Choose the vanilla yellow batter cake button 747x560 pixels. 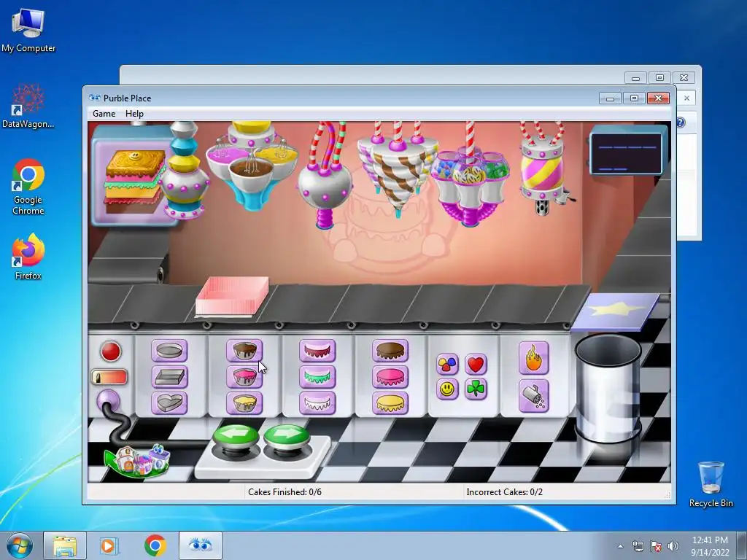244,402
